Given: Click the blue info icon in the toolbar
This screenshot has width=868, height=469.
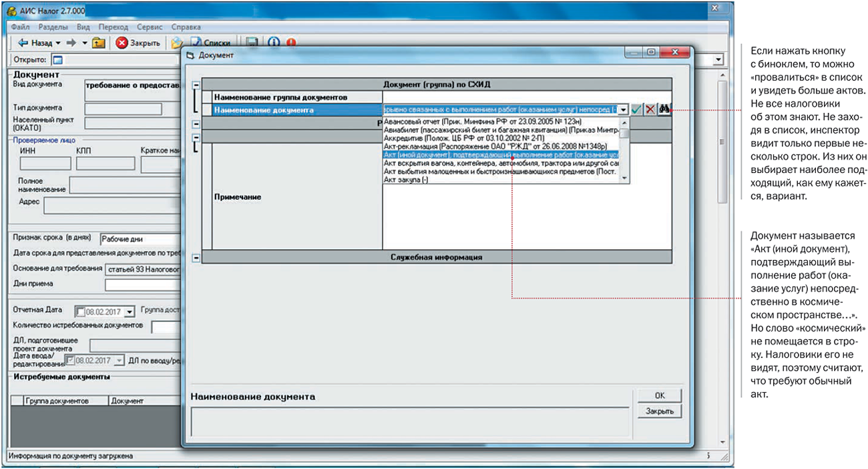Looking at the screenshot, I should click(274, 43).
